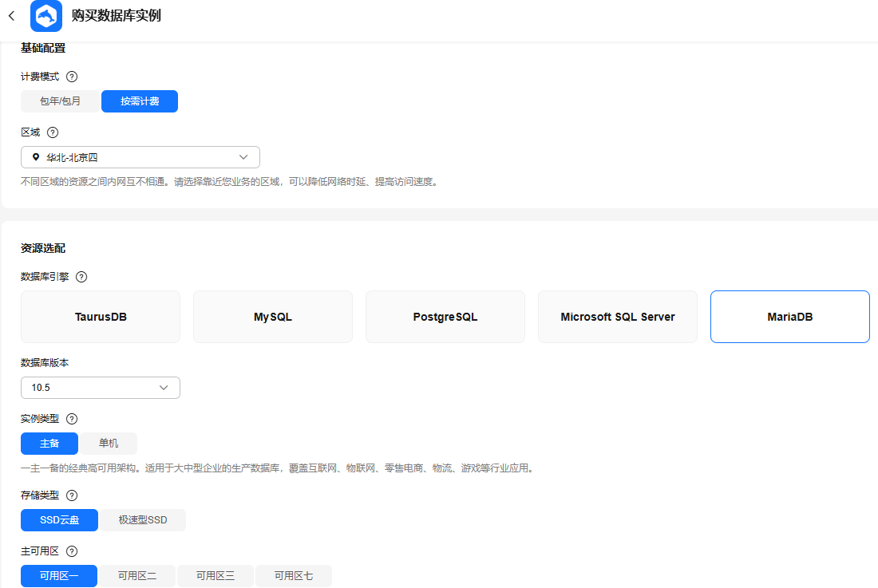This screenshot has height=588, width=878.
Task: Open help icon next to 实例类型
Action: 72,419
